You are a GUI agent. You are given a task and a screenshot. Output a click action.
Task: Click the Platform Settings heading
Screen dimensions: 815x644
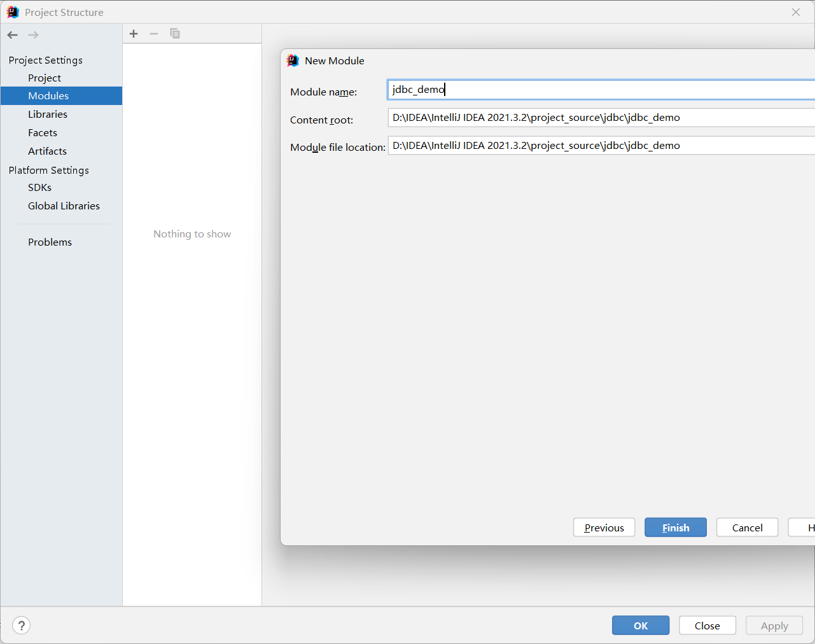click(x=49, y=170)
